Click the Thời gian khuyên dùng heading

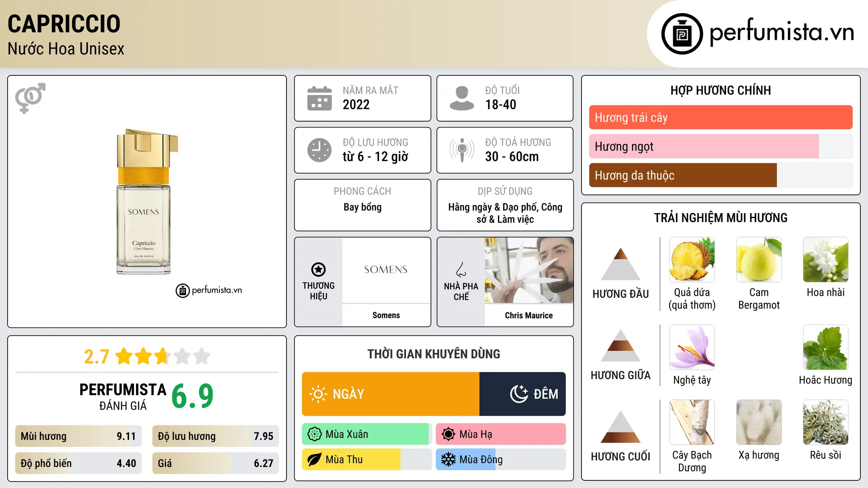pos(434,354)
